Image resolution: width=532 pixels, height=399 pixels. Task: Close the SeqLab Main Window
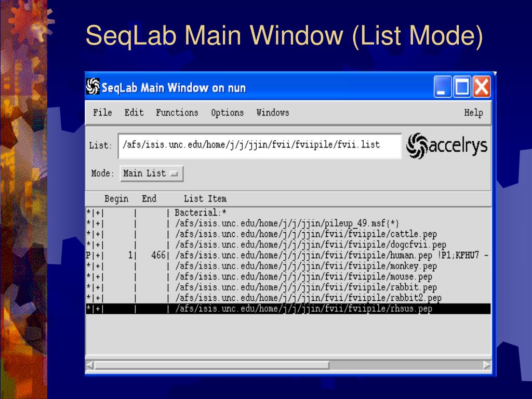click(482, 87)
